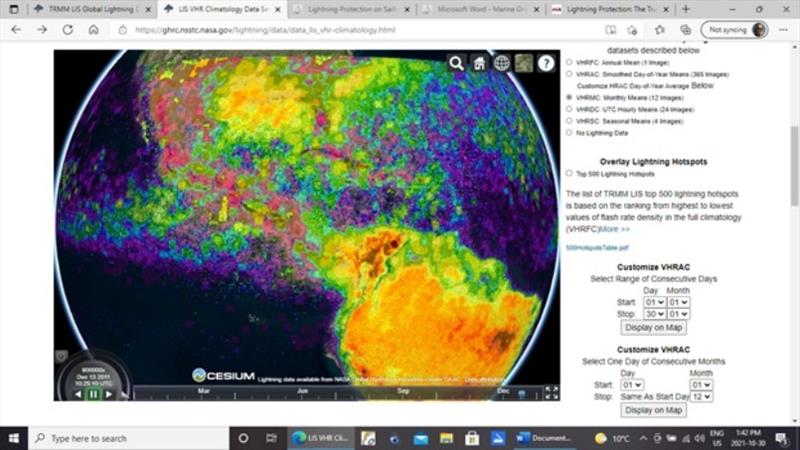This screenshot has width=800, height=450.
Task: Open the consecutive days Stop day dropdown
Action: (x=654, y=314)
